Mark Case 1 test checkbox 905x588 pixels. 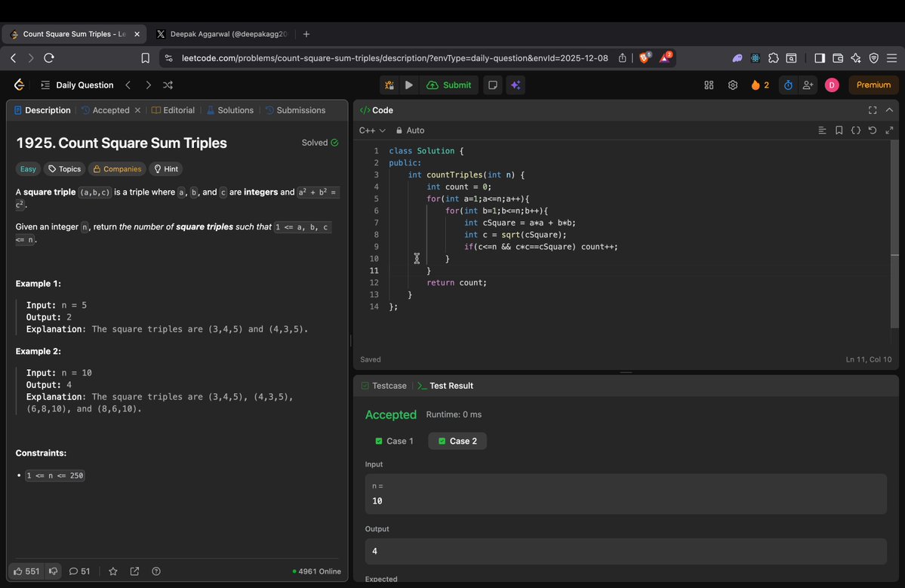(380, 441)
